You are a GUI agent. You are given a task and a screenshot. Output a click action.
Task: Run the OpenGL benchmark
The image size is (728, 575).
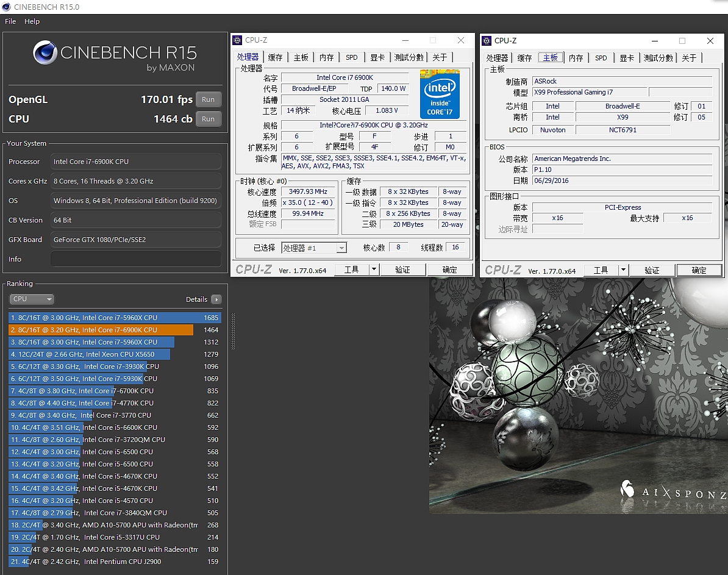point(209,99)
